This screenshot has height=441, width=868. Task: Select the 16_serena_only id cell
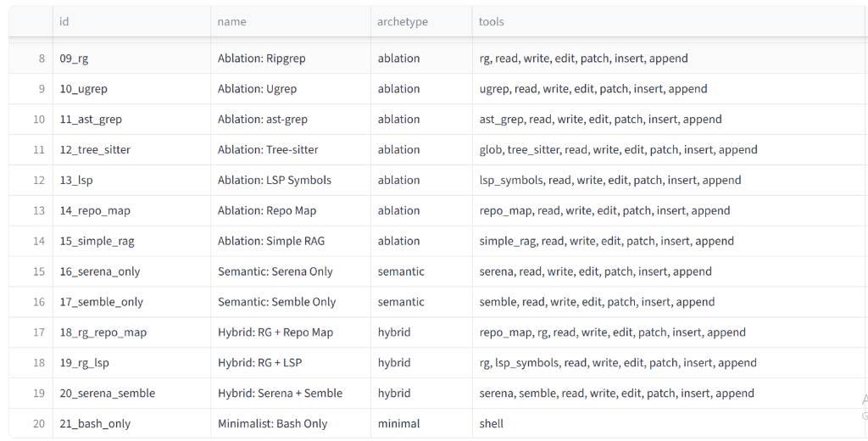pyautogui.click(x=131, y=271)
